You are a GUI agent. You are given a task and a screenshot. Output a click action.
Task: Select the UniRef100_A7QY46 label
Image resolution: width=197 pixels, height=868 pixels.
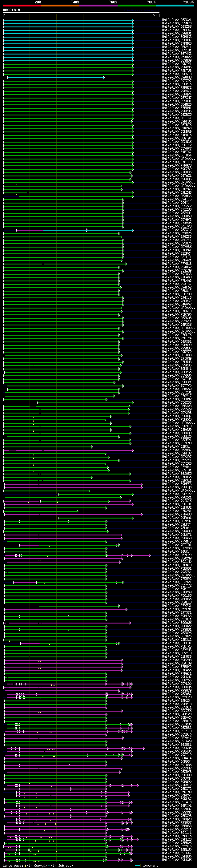(177, 189)
